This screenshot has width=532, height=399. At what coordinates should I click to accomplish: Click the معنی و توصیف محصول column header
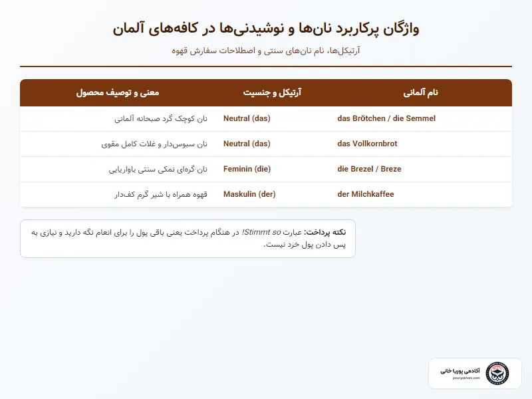click(x=118, y=92)
